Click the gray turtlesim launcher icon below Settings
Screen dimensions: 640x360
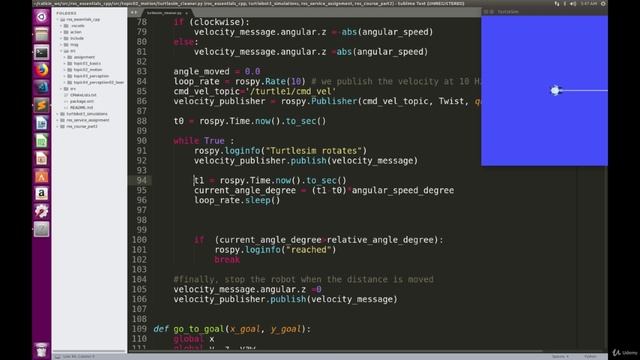(41, 229)
